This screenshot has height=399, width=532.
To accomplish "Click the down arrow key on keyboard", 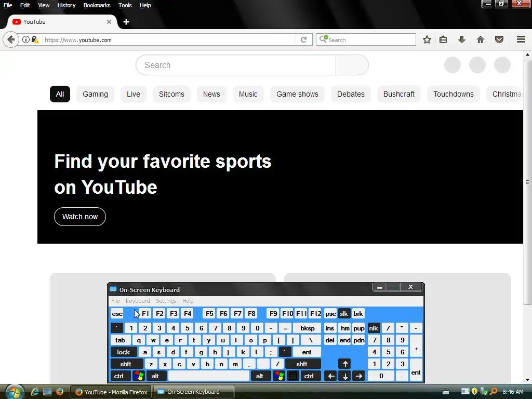I will [345, 376].
